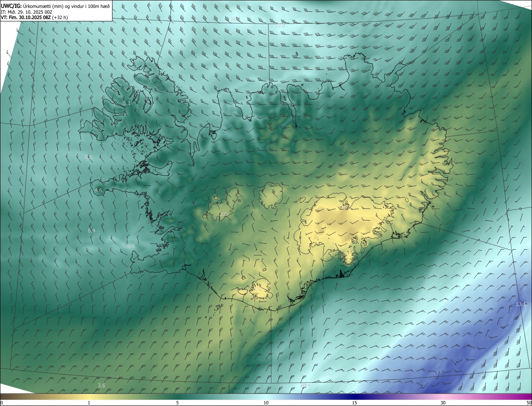Screen dimensions: 532x406
Task: Click the 1 tick label on the color scale
Action: pyautogui.click(x=89, y=403)
